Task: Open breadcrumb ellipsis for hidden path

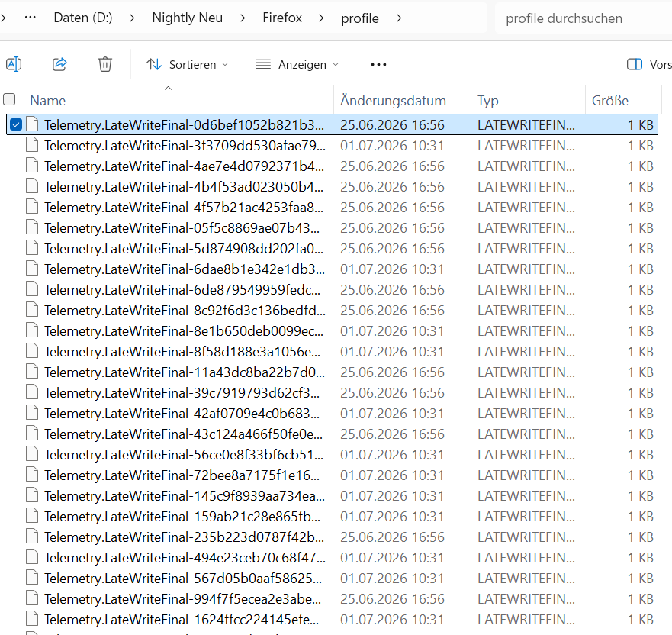Action: 30,18
